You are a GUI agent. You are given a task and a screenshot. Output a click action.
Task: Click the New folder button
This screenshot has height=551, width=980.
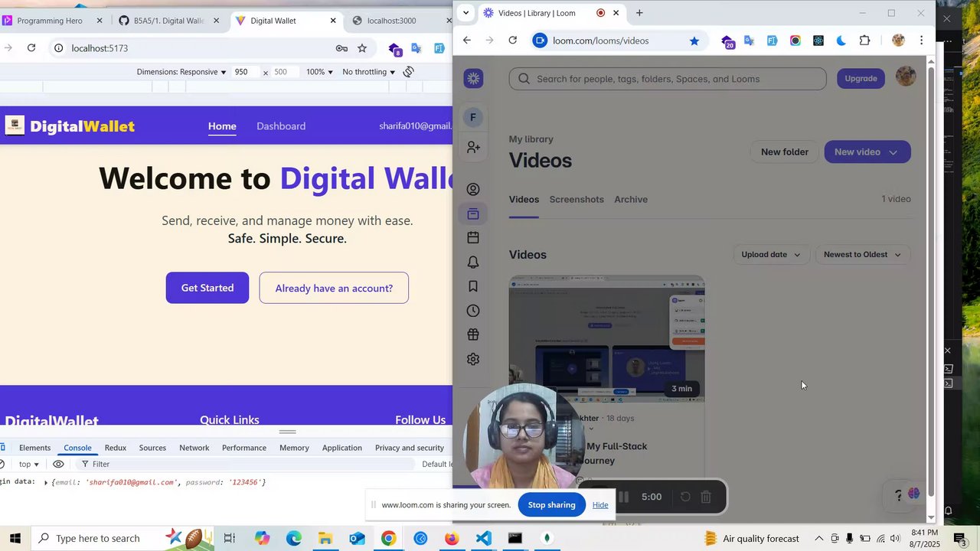pyautogui.click(x=784, y=152)
